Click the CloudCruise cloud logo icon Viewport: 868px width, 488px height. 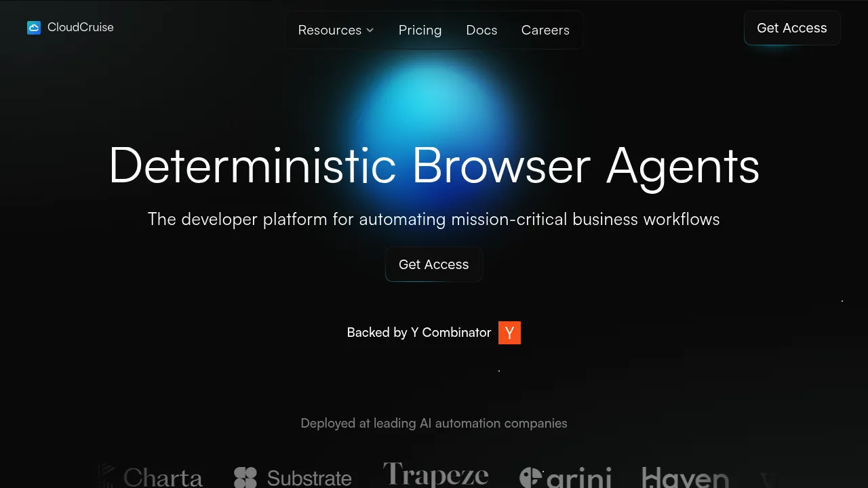(34, 28)
